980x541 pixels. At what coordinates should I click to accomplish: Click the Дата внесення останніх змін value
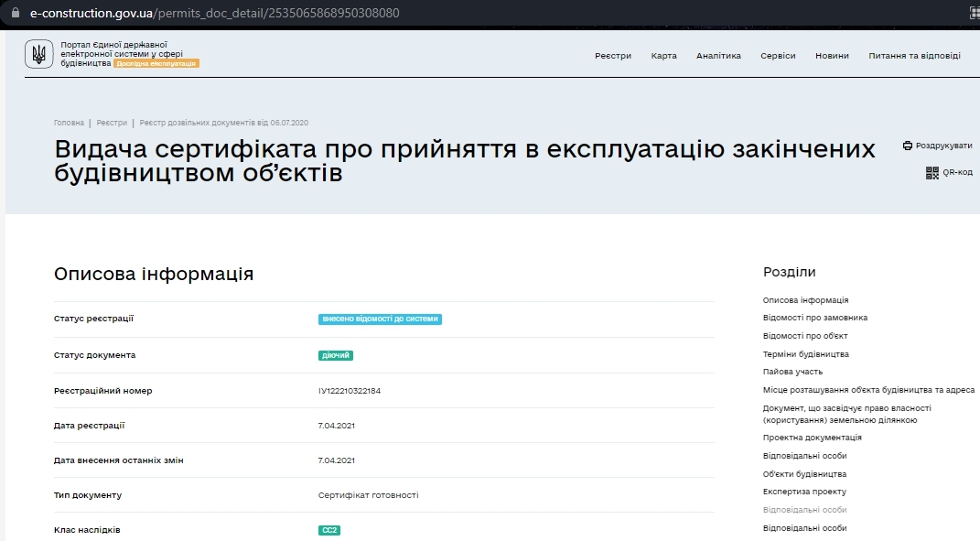(336, 460)
